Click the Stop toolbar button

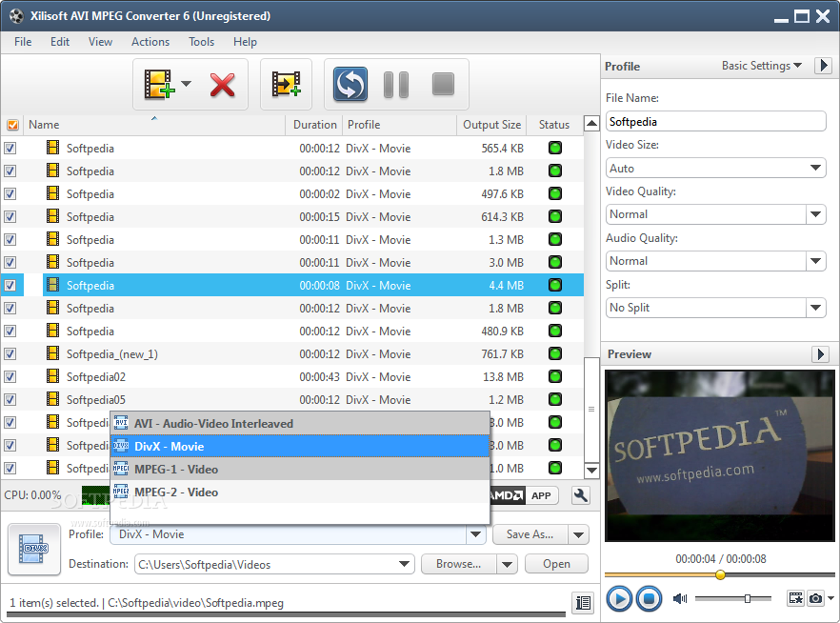[x=443, y=84]
